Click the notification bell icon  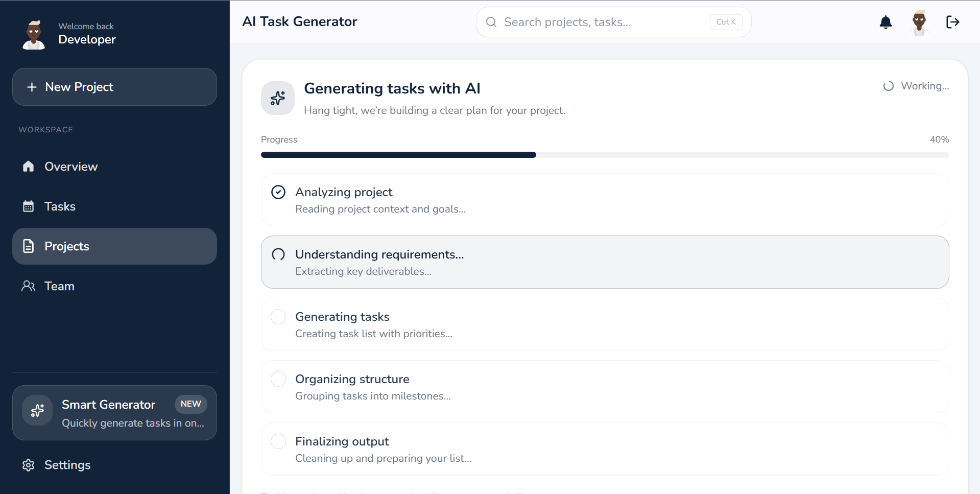coord(886,22)
